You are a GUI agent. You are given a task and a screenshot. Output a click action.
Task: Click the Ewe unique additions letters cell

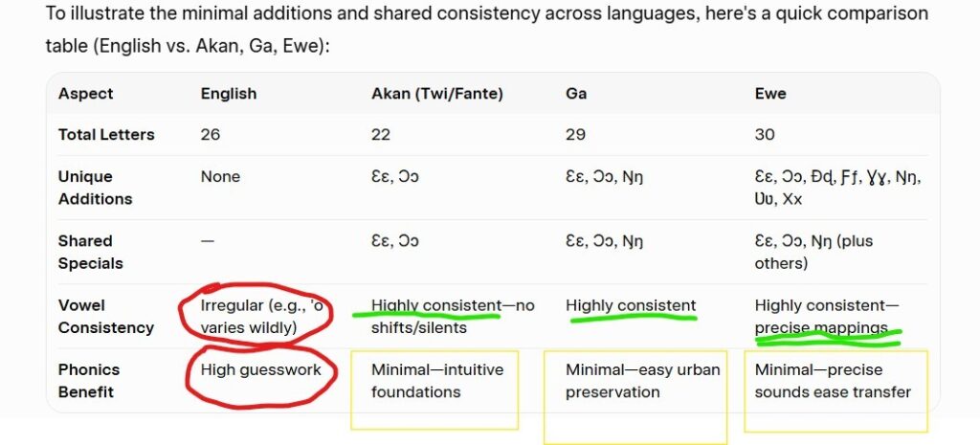pyautogui.click(x=844, y=188)
